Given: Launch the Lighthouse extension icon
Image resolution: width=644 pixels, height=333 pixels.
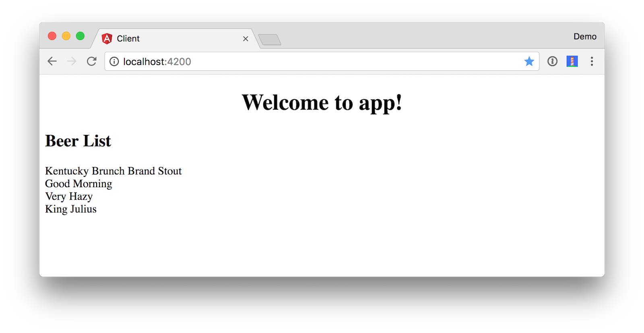Looking at the screenshot, I should click(x=572, y=61).
